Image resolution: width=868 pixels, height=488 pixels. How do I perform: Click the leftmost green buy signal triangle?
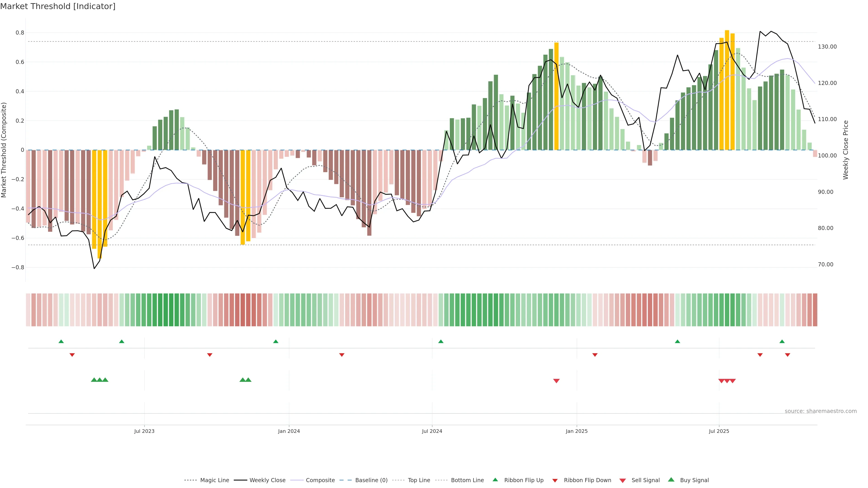click(x=94, y=380)
